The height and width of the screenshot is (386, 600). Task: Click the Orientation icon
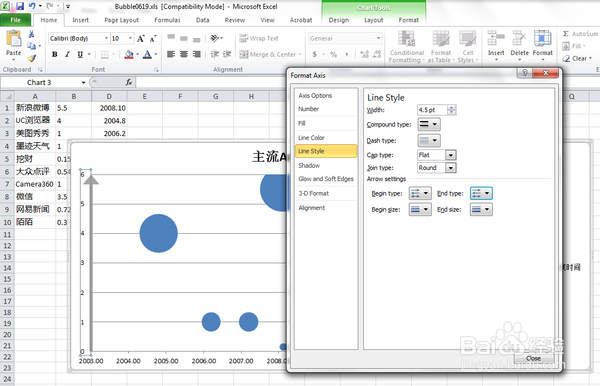pyautogui.click(x=215, y=38)
